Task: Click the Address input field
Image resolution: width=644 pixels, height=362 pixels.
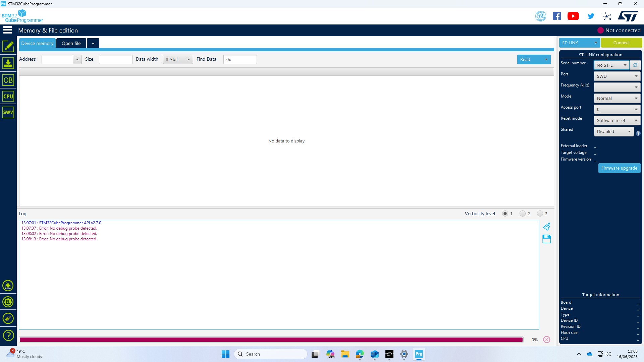Action: click(x=57, y=59)
